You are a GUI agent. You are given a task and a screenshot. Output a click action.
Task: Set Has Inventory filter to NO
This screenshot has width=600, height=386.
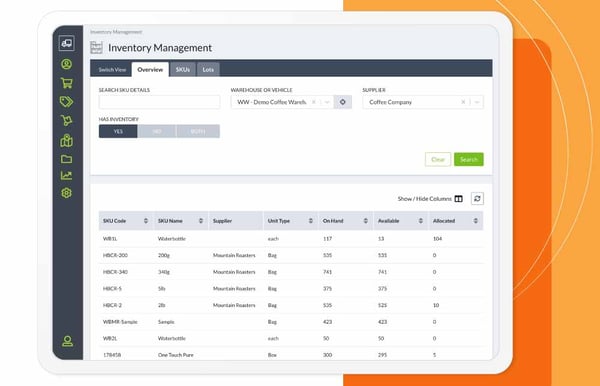pyautogui.click(x=157, y=131)
